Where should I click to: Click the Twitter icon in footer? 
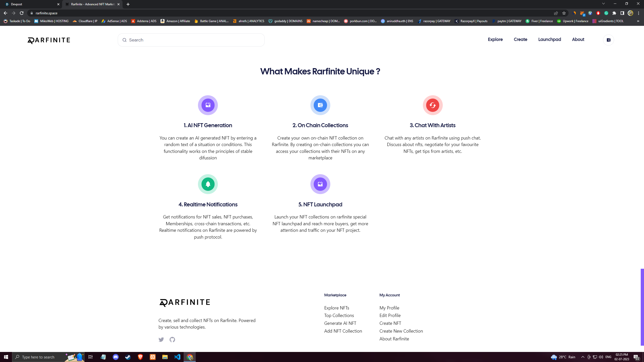pyautogui.click(x=161, y=340)
